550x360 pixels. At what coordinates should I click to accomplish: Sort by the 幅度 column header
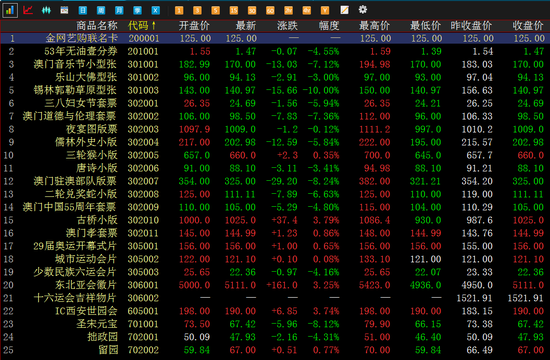pyautogui.click(x=329, y=25)
